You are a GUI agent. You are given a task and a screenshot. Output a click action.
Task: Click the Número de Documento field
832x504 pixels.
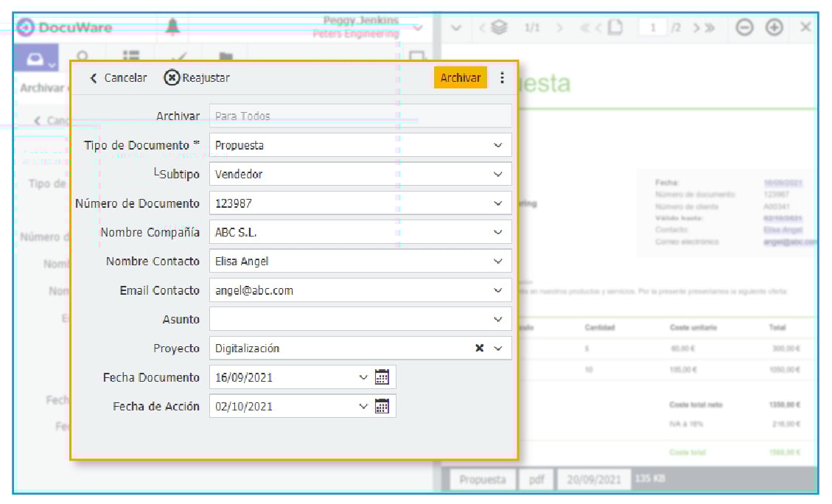pyautogui.click(x=346, y=203)
